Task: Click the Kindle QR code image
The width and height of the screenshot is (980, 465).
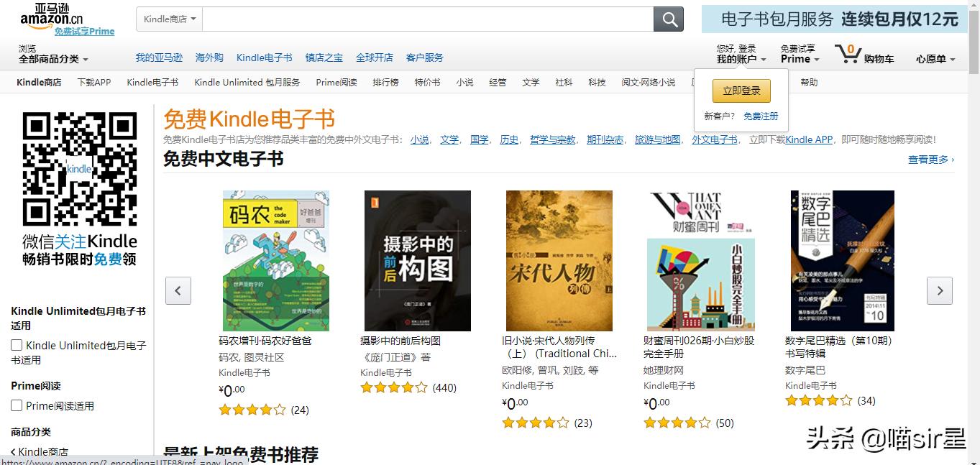Action: 79,169
